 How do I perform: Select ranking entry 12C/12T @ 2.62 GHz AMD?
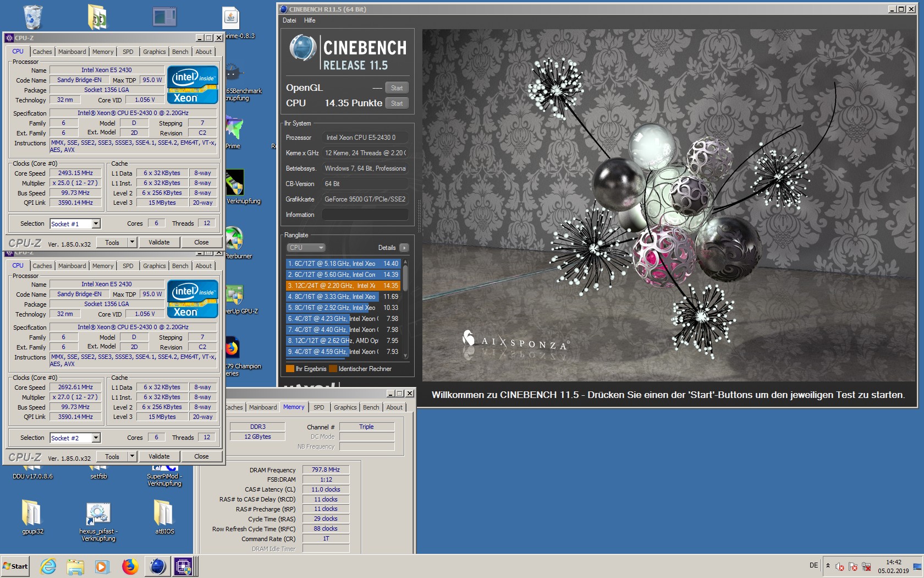click(344, 341)
